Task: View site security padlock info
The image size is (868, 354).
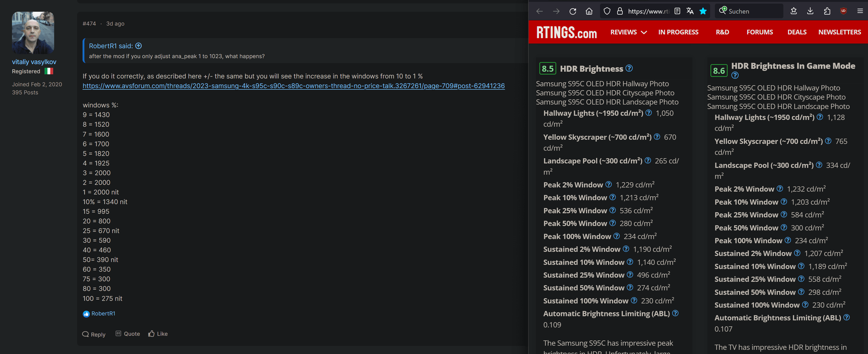Action: pos(620,11)
